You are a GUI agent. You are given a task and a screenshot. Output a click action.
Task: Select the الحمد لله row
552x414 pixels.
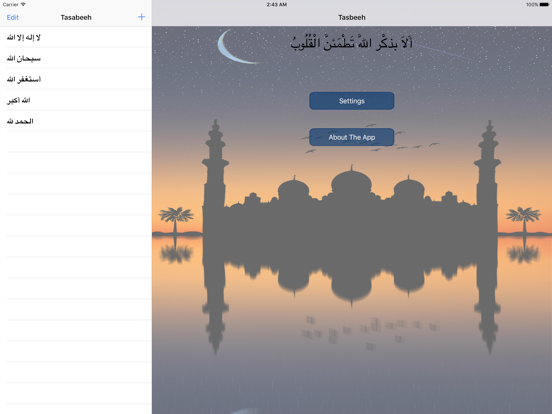(x=76, y=121)
